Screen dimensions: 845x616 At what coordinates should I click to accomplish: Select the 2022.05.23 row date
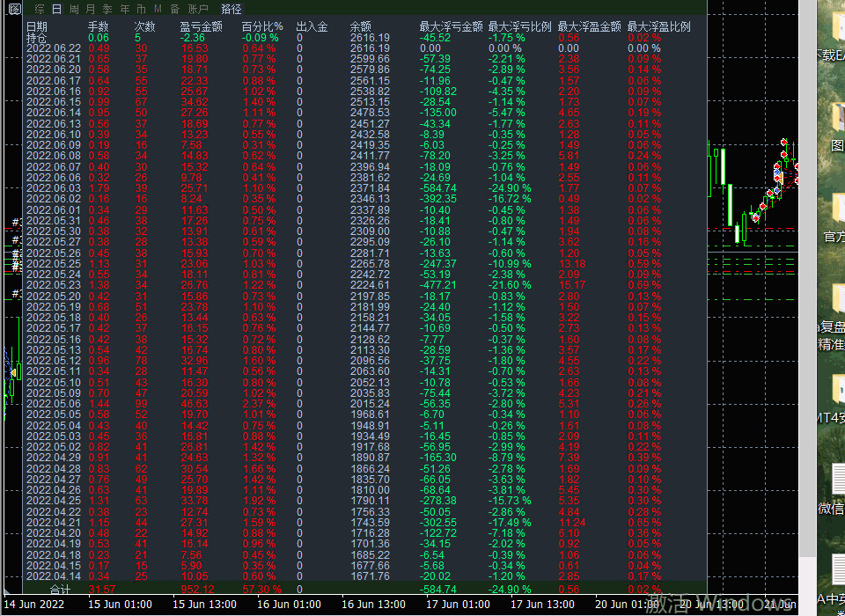(53, 285)
